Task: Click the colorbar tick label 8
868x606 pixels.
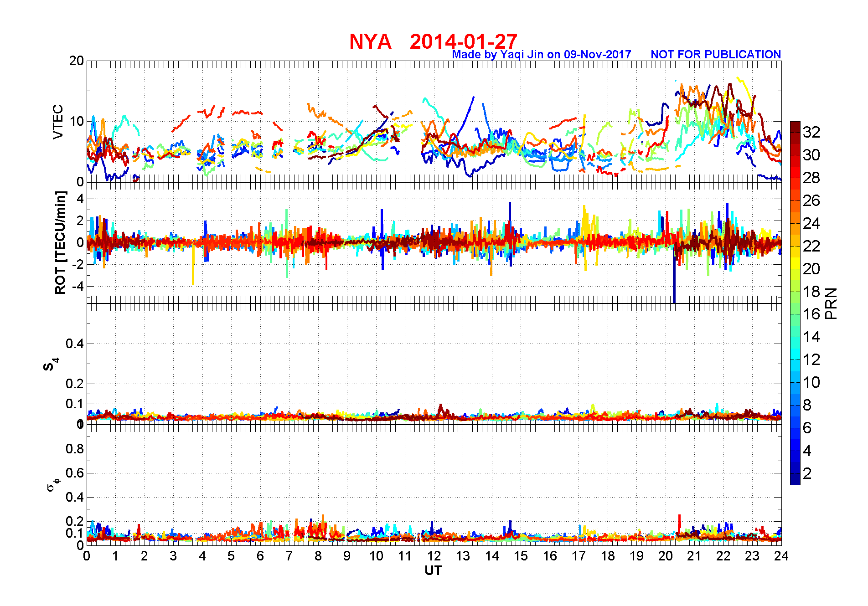Action: tap(807, 405)
